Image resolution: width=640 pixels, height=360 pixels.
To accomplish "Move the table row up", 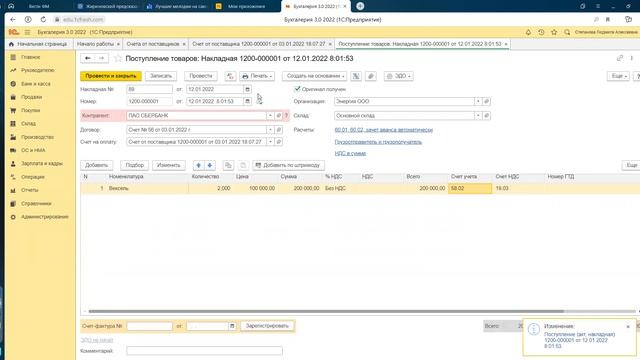I will click(198, 165).
